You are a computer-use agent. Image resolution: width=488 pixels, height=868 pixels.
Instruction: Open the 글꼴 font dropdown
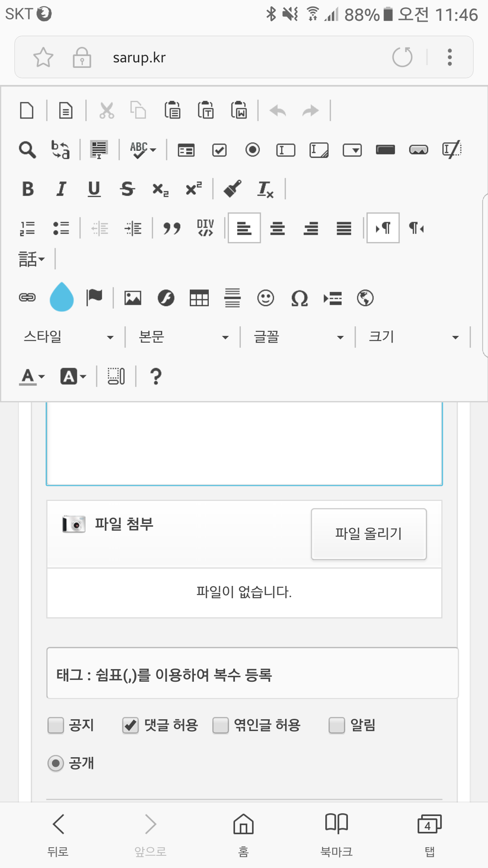click(x=299, y=337)
